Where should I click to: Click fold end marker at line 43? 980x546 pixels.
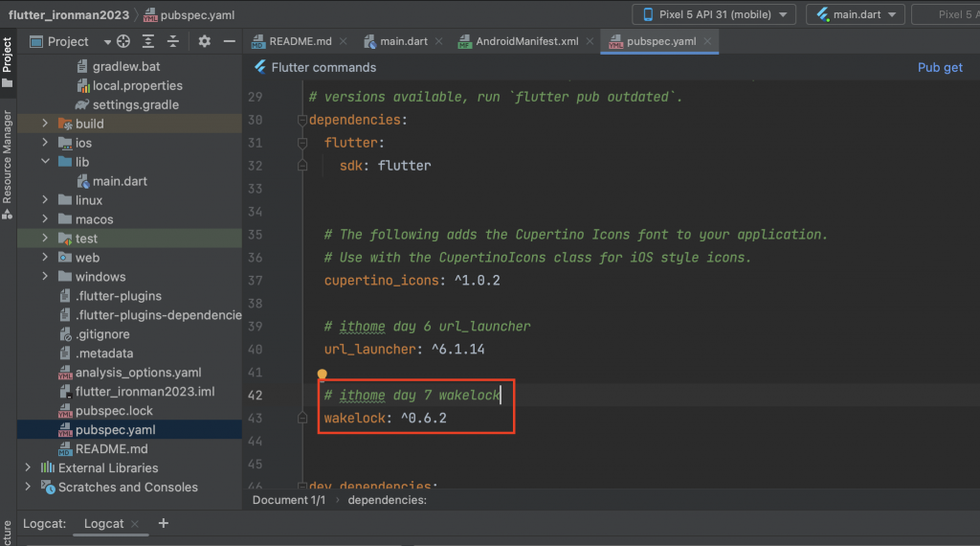click(302, 418)
